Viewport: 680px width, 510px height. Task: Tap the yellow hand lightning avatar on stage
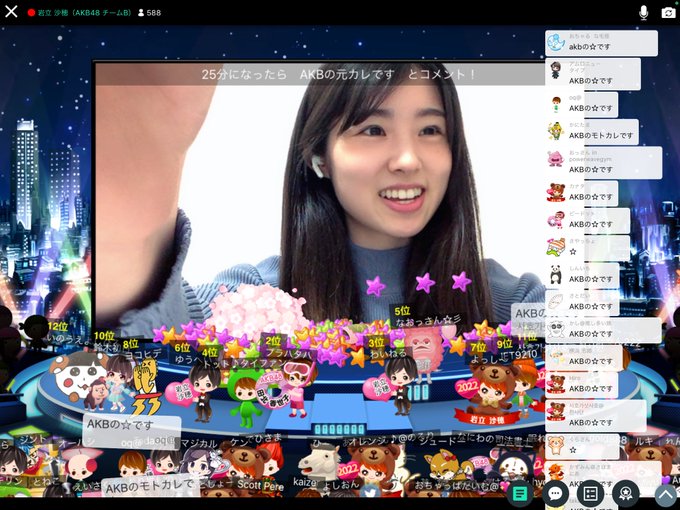coord(146,386)
